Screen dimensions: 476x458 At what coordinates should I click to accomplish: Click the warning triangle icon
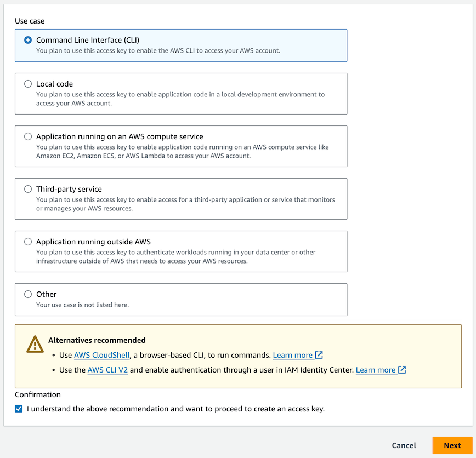pos(35,343)
